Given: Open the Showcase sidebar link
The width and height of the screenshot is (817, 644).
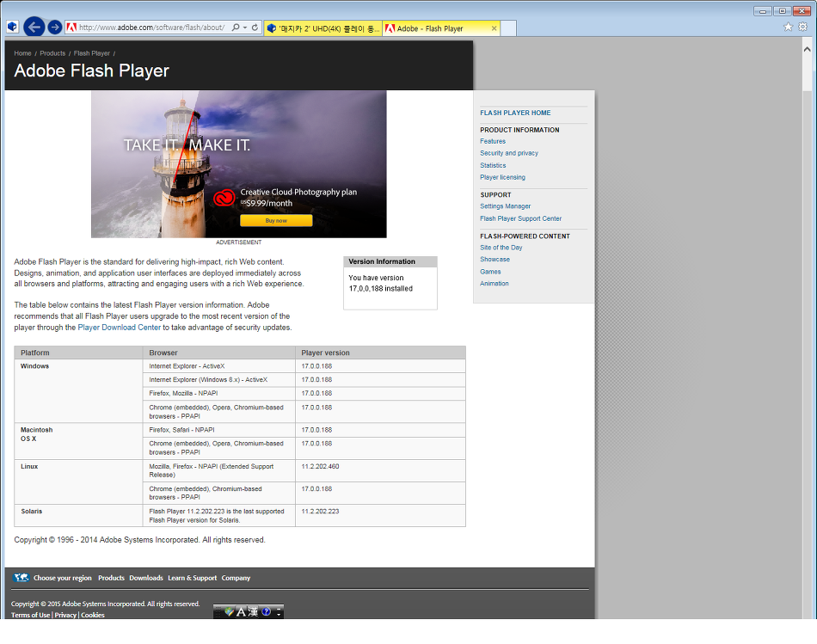Looking at the screenshot, I should click(x=495, y=259).
